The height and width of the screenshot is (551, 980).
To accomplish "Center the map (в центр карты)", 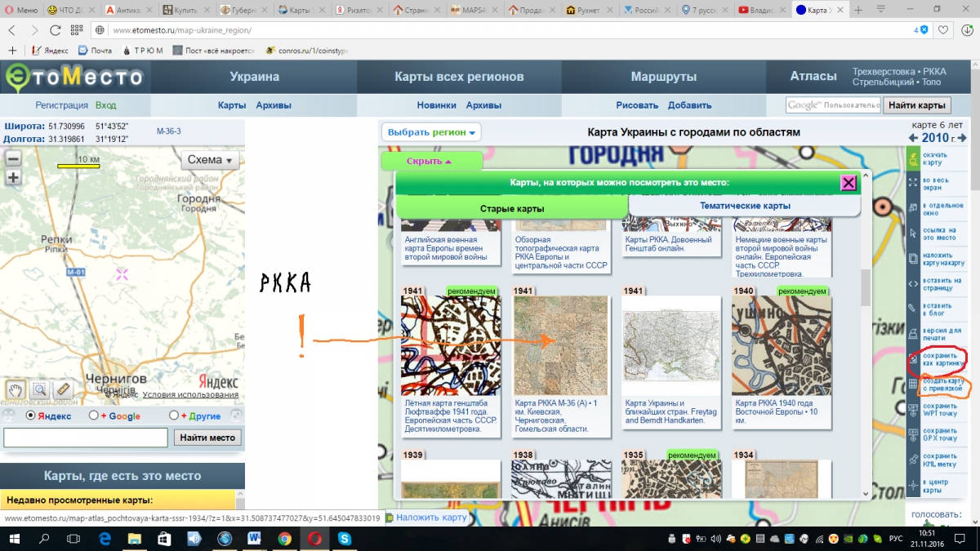I will (x=913, y=485).
